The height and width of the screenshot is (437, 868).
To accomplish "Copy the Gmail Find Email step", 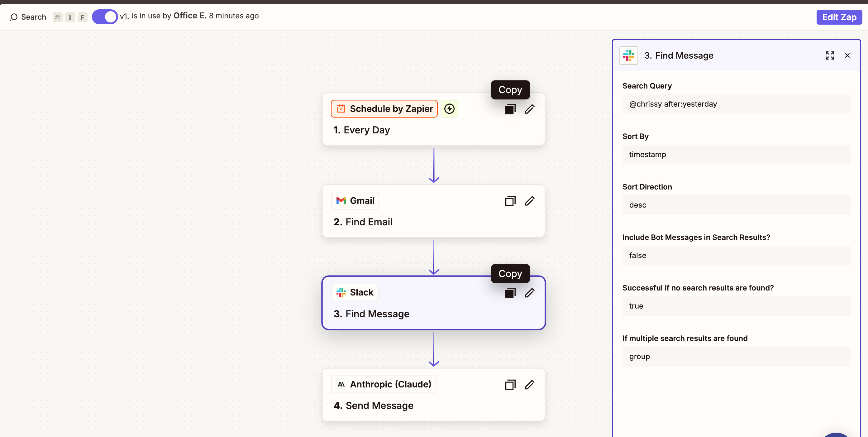I will pyautogui.click(x=510, y=201).
